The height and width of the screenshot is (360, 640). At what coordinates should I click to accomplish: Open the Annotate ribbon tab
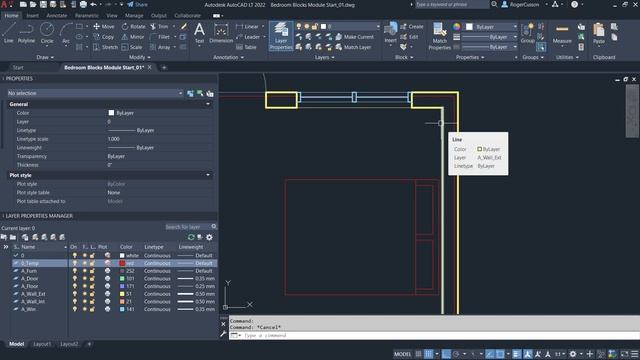click(57, 16)
